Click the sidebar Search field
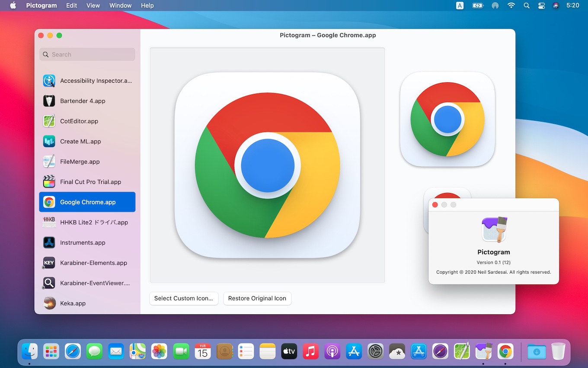The height and width of the screenshot is (368, 588). point(87,55)
